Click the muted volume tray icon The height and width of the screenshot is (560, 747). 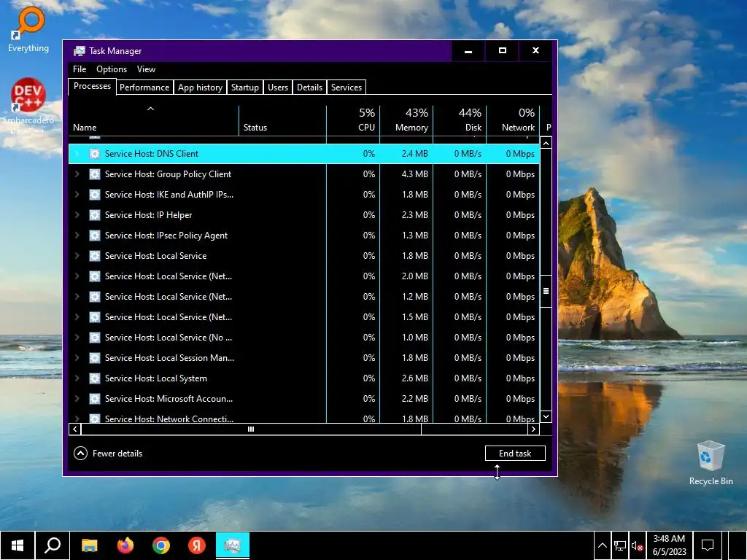(638, 545)
